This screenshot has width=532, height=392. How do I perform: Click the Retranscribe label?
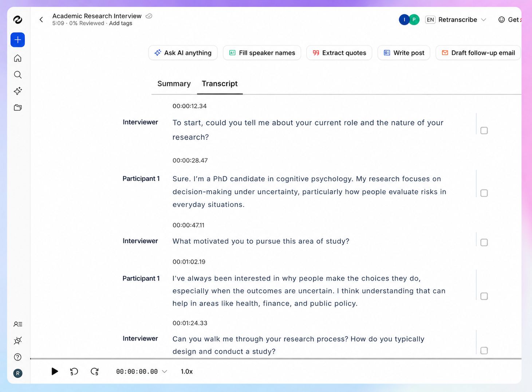[x=458, y=20]
